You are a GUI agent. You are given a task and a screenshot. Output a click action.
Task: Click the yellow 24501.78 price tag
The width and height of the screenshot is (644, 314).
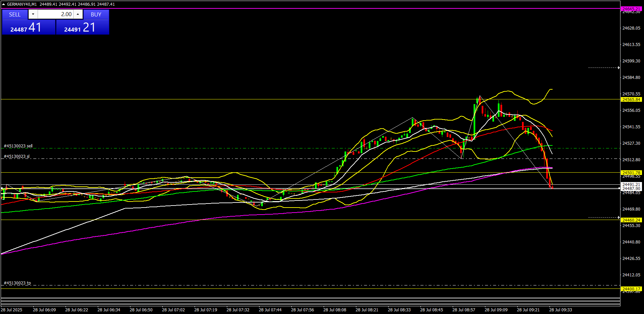click(x=631, y=173)
